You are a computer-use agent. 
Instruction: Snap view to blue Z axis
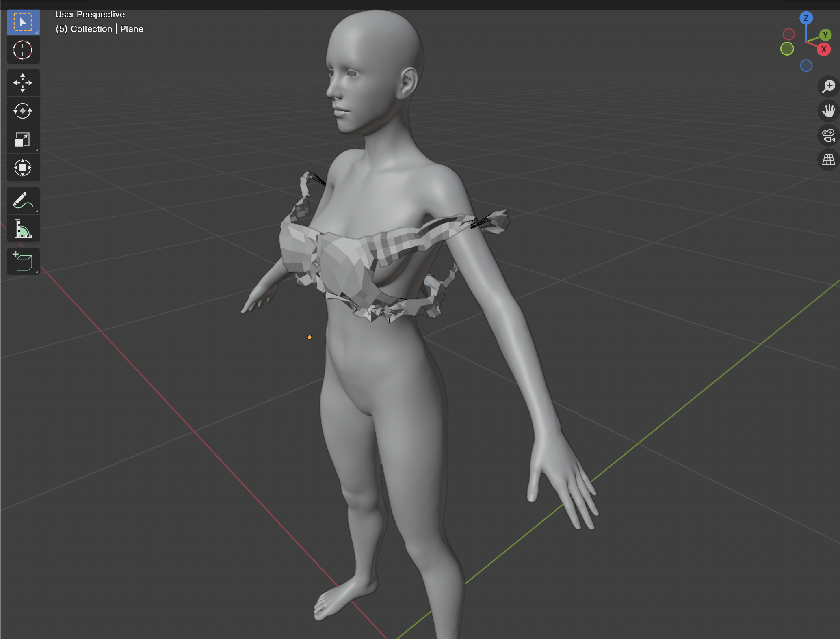[806, 18]
